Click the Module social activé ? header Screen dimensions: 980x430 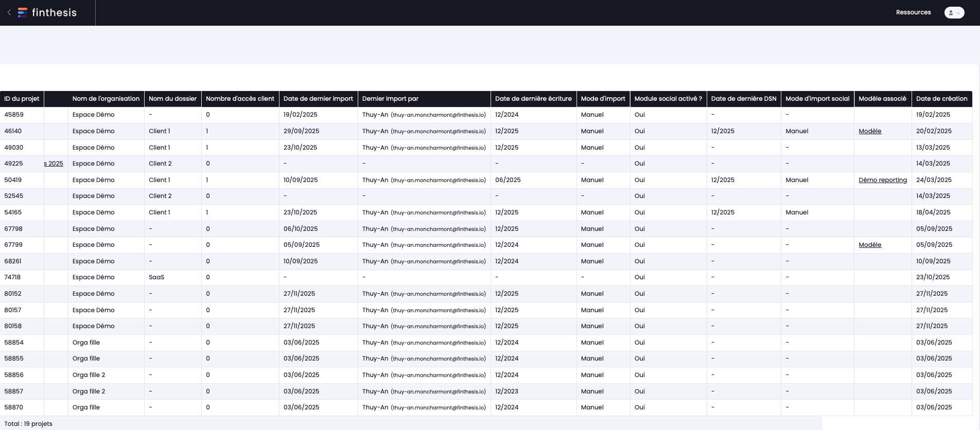tap(668, 99)
